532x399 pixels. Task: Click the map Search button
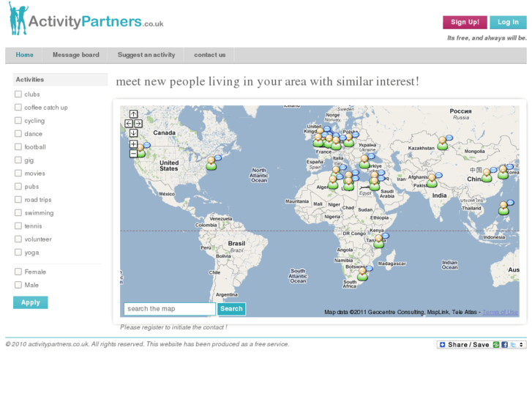(x=231, y=309)
